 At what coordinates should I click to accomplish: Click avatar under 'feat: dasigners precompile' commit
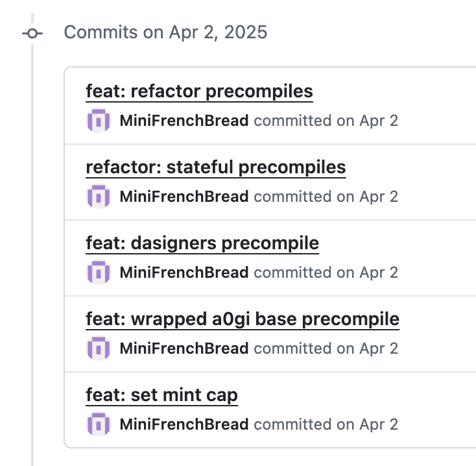click(99, 273)
